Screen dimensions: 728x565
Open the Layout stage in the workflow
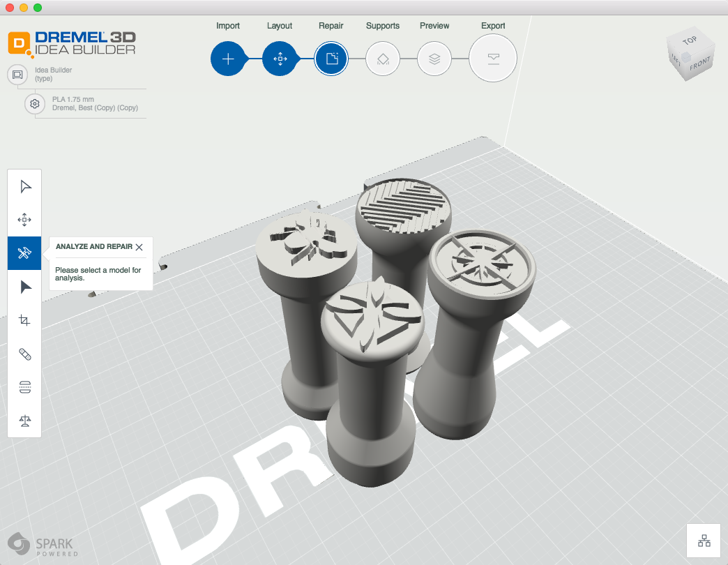(x=280, y=59)
